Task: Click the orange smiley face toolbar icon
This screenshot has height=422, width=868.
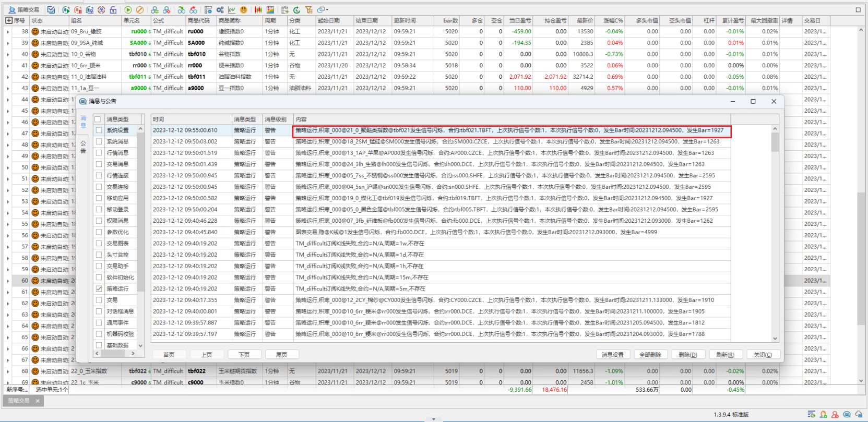Action: click(x=243, y=10)
